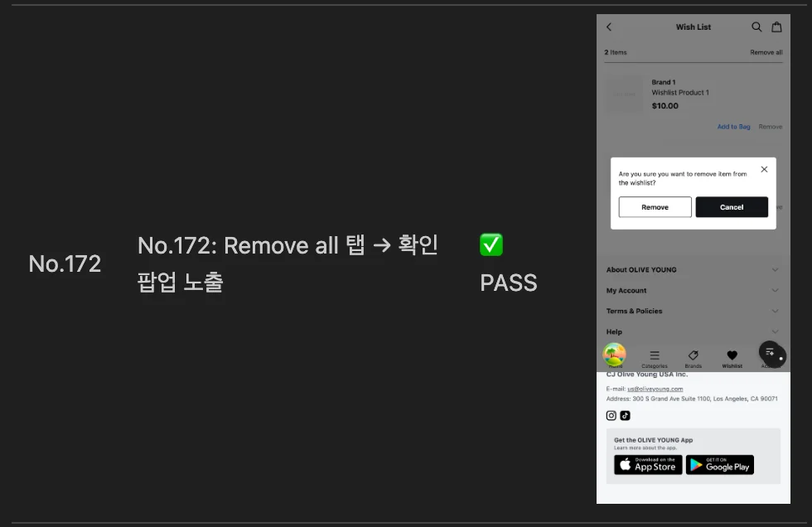Expand the My Account section
The width and height of the screenshot is (812, 527).
693,290
